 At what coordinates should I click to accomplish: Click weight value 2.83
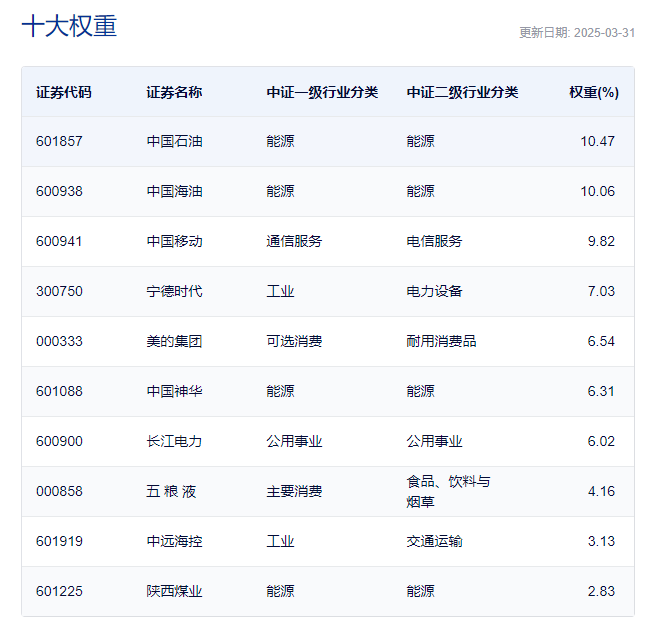pos(601,592)
